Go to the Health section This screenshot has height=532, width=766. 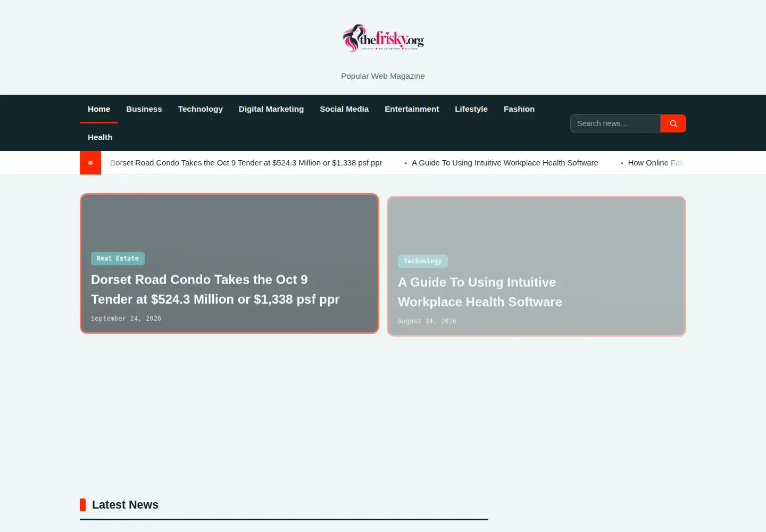(x=100, y=137)
